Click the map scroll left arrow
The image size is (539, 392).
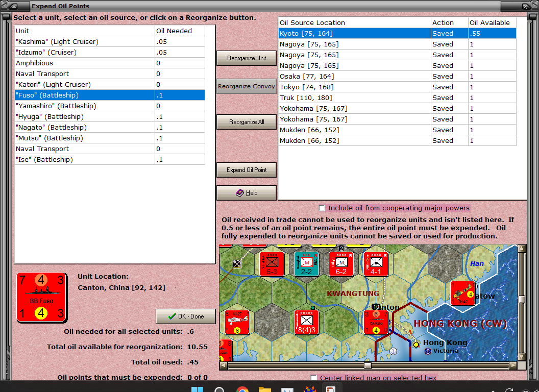click(223, 365)
